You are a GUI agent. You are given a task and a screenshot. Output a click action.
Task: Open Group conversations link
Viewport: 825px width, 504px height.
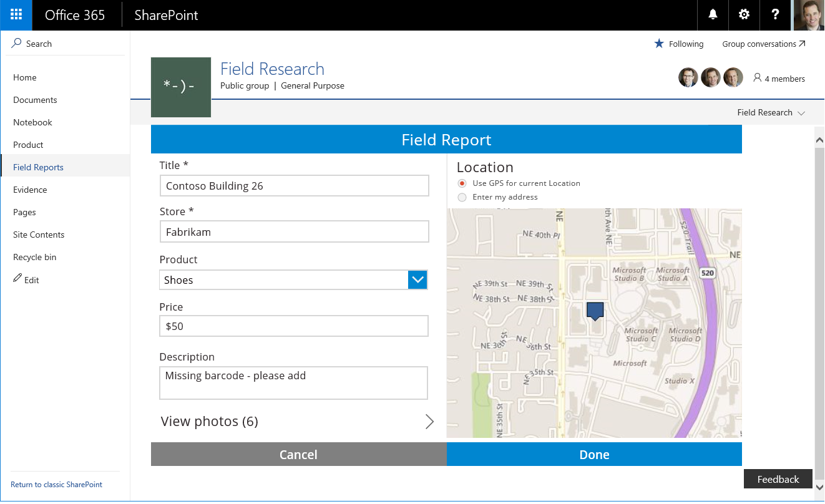[764, 44]
